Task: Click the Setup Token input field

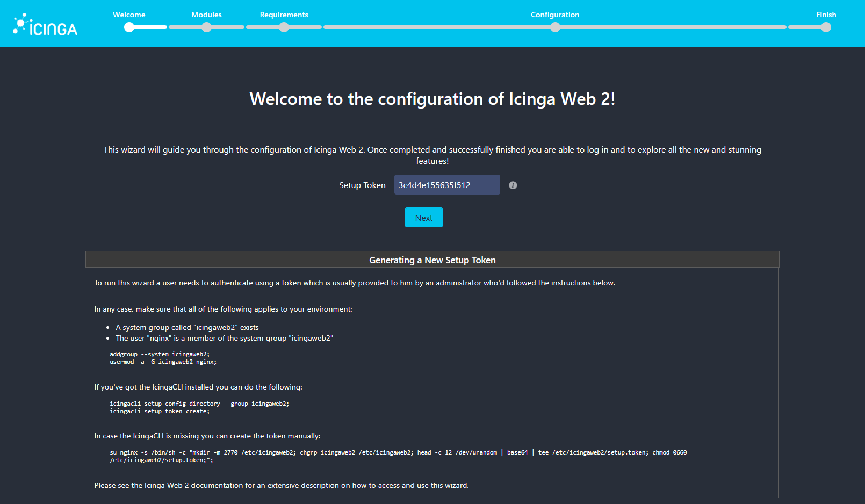Action: pyautogui.click(x=446, y=184)
